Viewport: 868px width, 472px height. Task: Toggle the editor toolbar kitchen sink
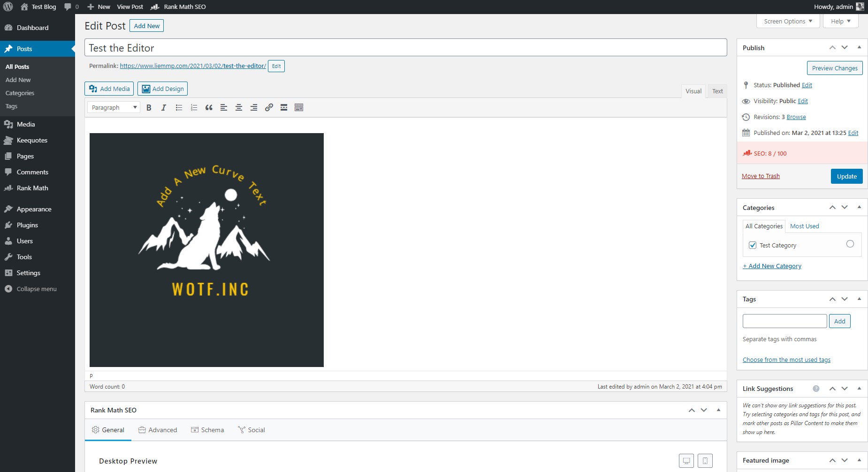pos(299,107)
